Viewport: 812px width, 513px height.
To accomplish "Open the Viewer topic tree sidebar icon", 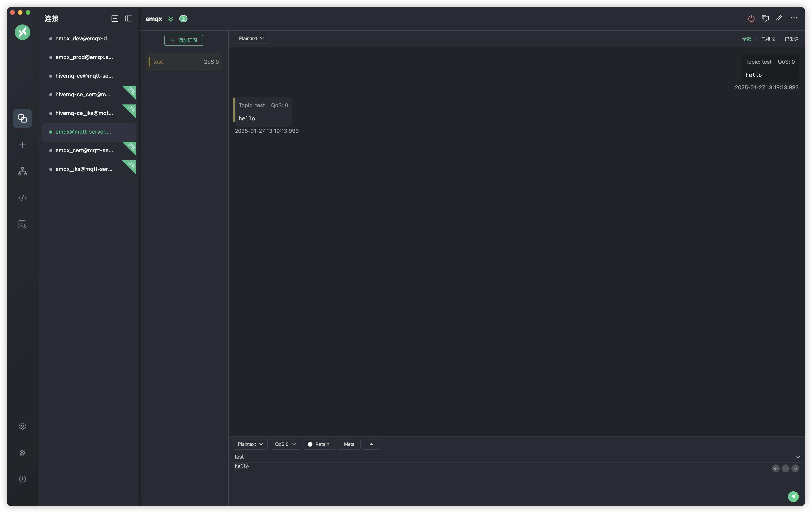I will click(22, 171).
